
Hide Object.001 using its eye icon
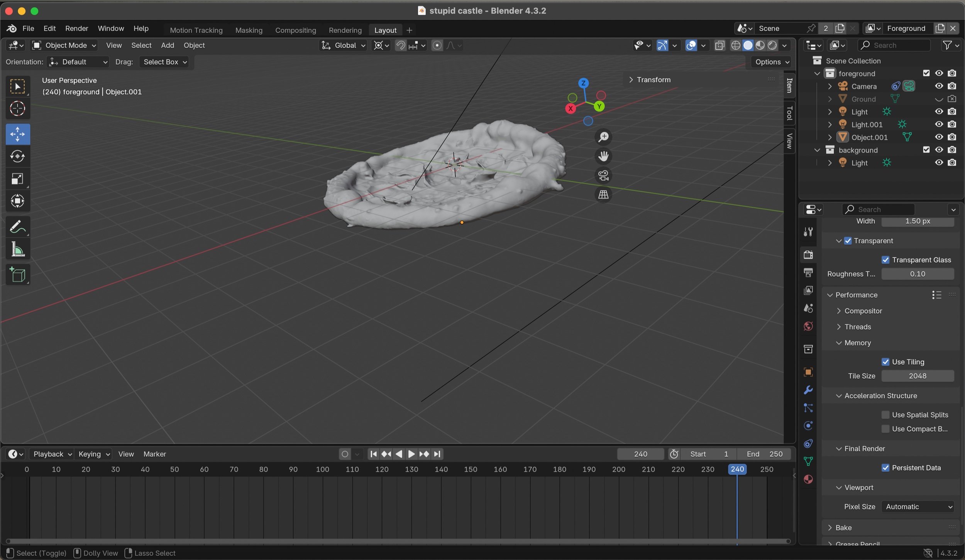tap(939, 137)
